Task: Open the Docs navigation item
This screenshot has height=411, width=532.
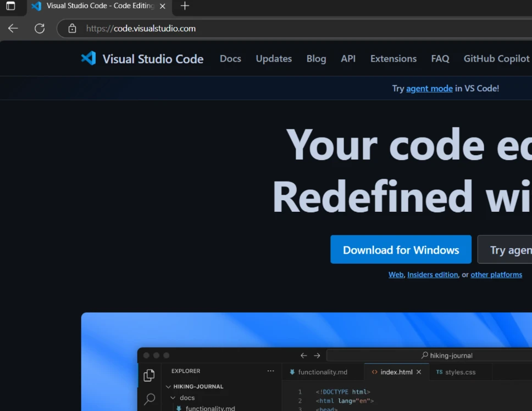Action: click(x=230, y=59)
